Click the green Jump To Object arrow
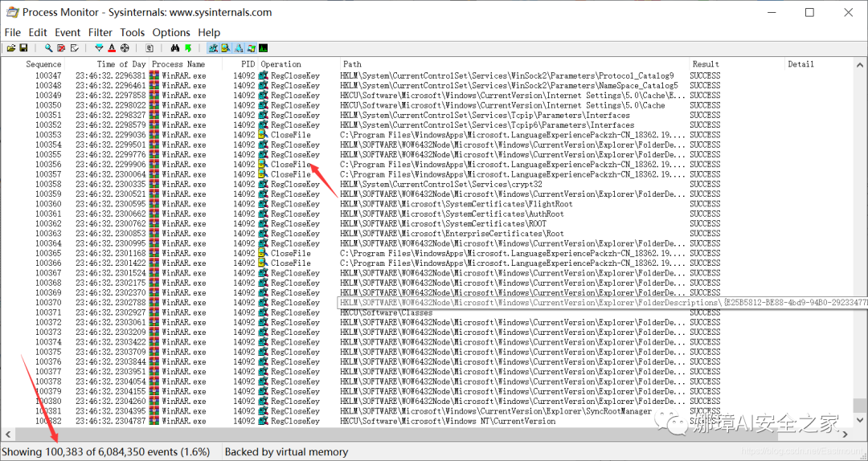Screen dimensions: 868x461 click(188, 48)
